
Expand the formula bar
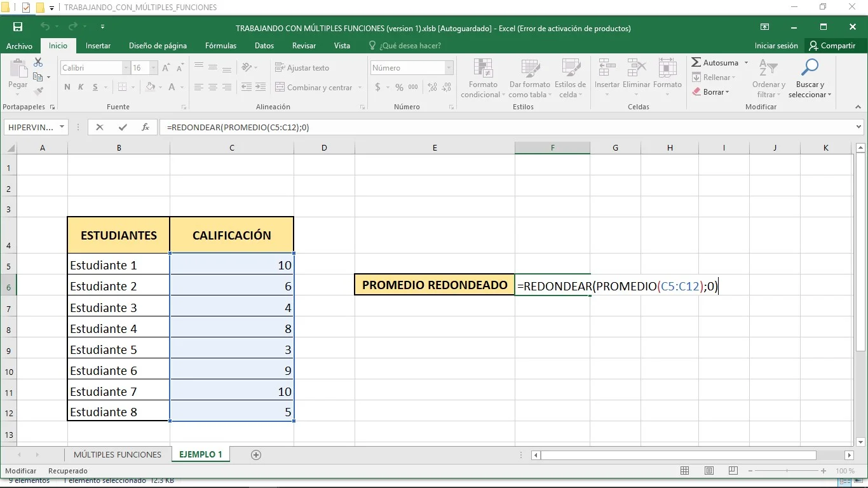[859, 127]
